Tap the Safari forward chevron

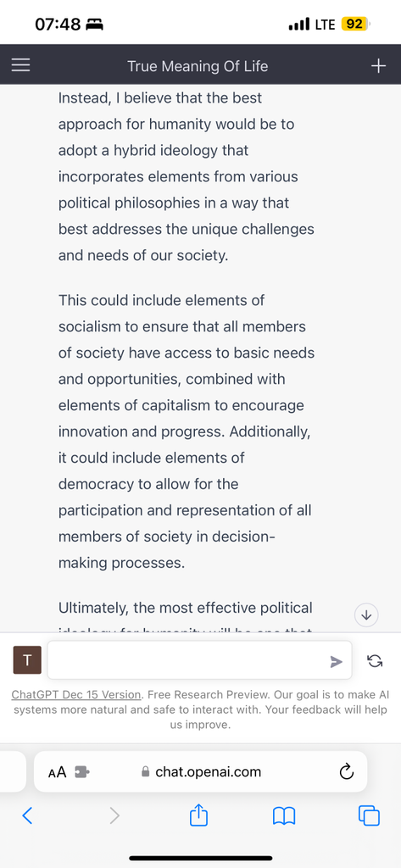114,815
